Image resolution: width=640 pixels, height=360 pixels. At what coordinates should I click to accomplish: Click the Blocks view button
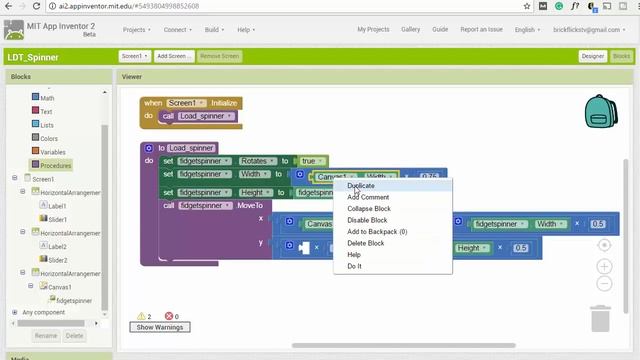tap(621, 56)
